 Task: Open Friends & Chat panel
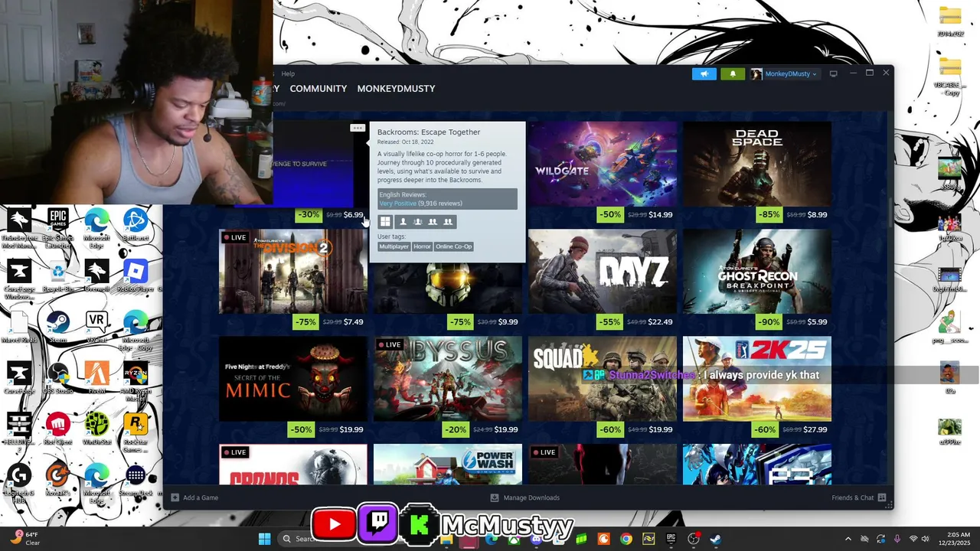(x=858, y=497)
